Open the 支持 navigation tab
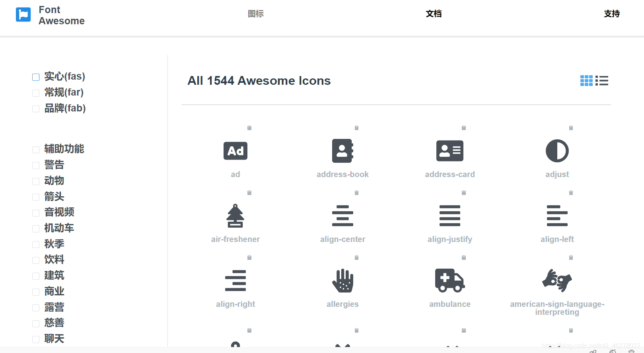This screenshot has height=353, width=644. tap(612, 14)
